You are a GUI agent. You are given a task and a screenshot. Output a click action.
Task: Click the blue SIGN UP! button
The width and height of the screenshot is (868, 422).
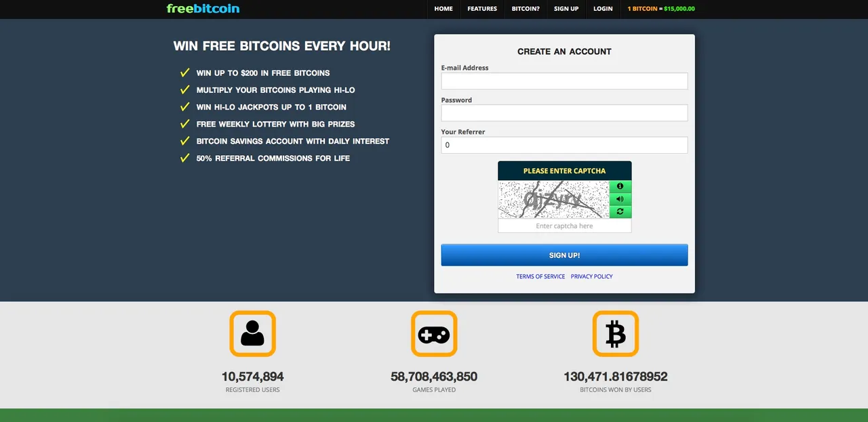pos(564,255)
